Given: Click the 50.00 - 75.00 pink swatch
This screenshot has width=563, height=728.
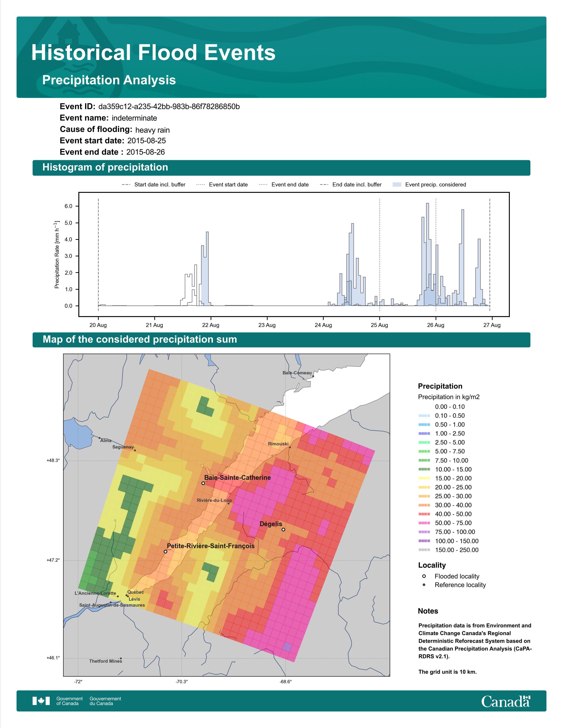Looking at the screenshot, I should [x=424, y=523].
